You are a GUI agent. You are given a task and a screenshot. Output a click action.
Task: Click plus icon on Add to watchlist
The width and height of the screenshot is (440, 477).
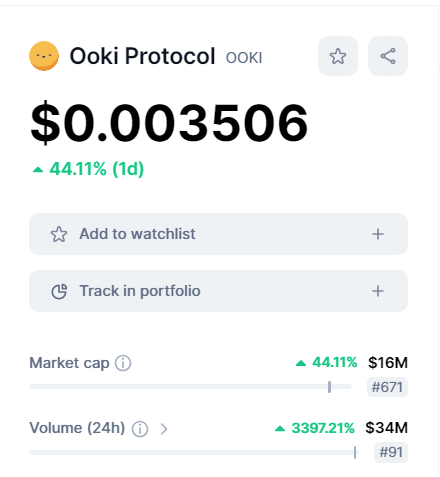378,234
